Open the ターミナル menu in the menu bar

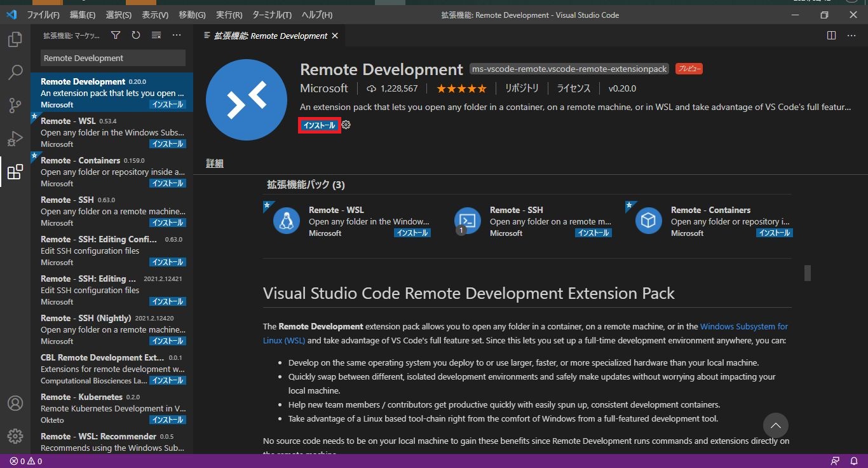coord(271,14)
